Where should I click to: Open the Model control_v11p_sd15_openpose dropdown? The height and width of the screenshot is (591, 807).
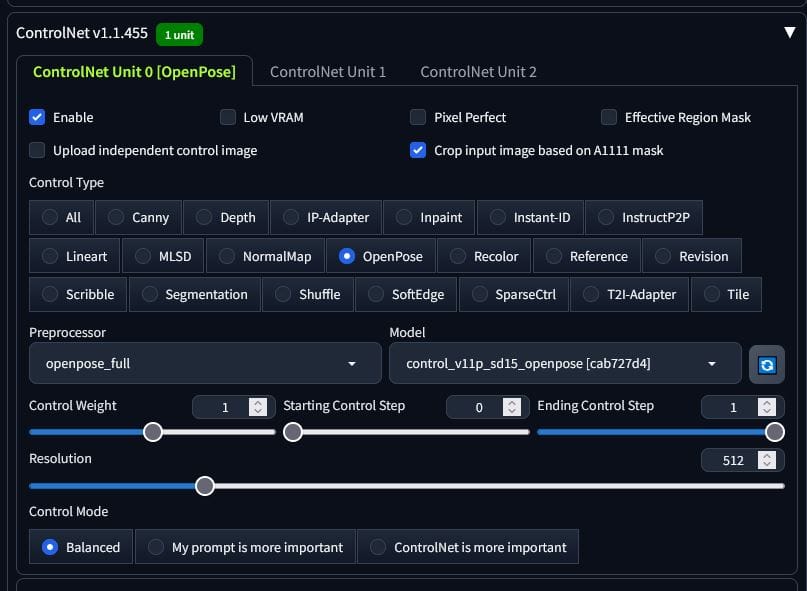(x=565, y=363)
